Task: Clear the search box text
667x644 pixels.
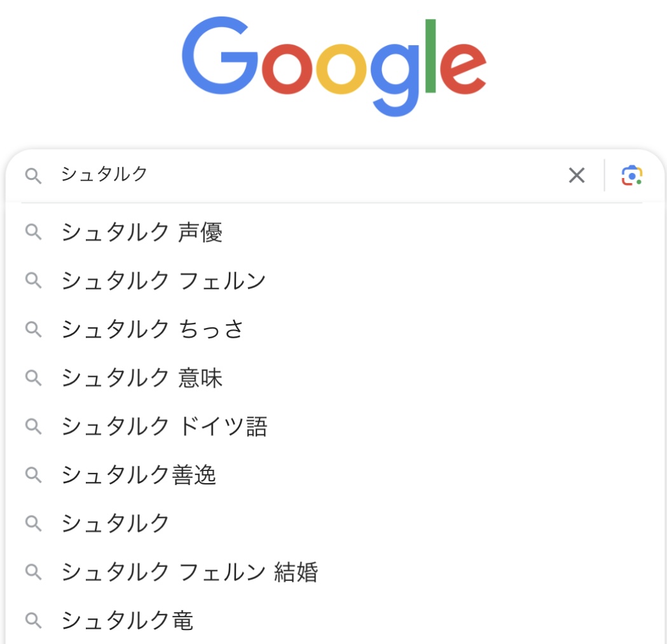Action: (577, 175)
